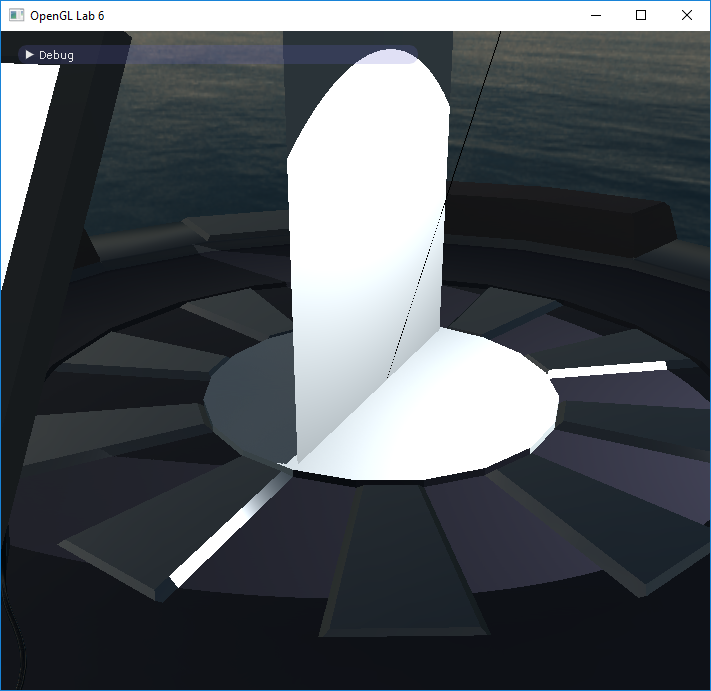Viewport: 711px width, 691px height.
Task: Click the white bar on lower-left spoke
Action: point(229,530)
